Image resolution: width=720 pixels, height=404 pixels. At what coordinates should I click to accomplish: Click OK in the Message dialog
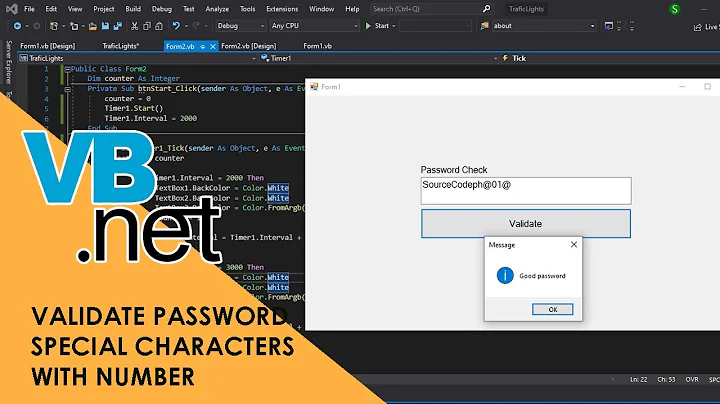[552, 309]
